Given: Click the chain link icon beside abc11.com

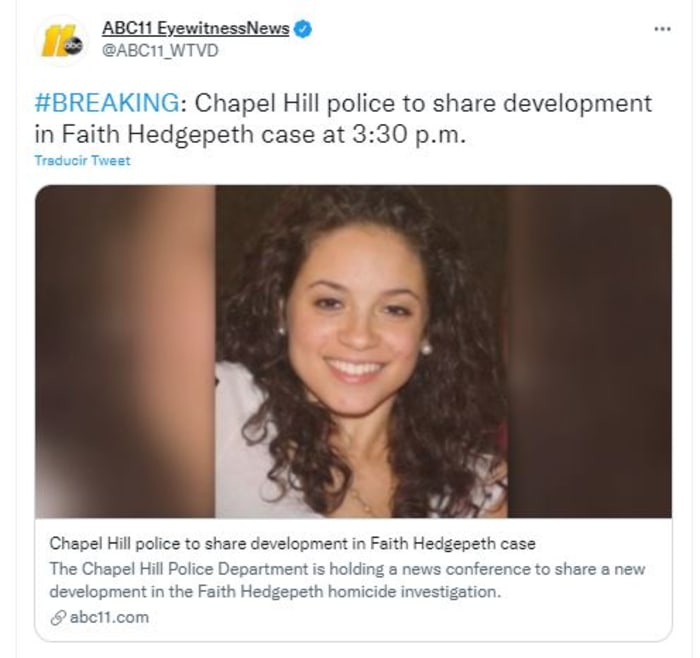Looking at the screenshot, I should pyautogui.click(x=58, y=618).
